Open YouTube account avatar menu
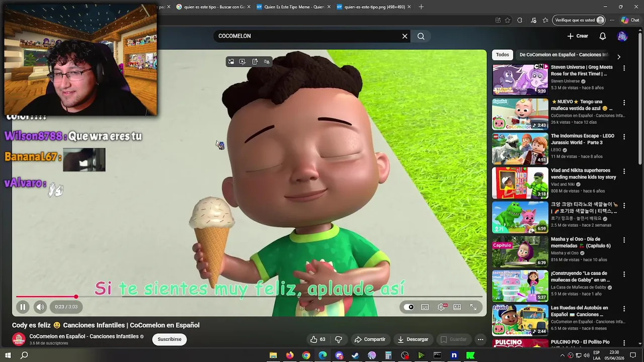644x362 pixels. pyautogui.click(x=622, y=36)
